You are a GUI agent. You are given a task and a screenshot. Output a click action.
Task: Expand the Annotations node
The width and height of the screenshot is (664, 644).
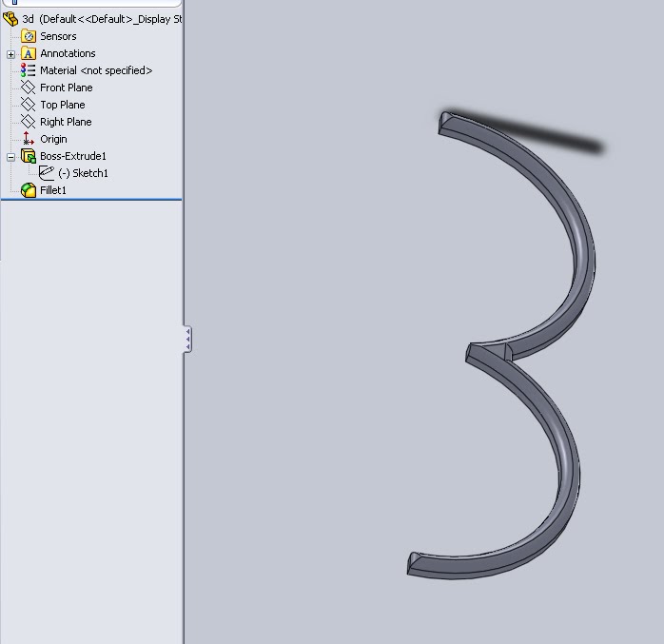pyautogui.click(x=11, y=54)
